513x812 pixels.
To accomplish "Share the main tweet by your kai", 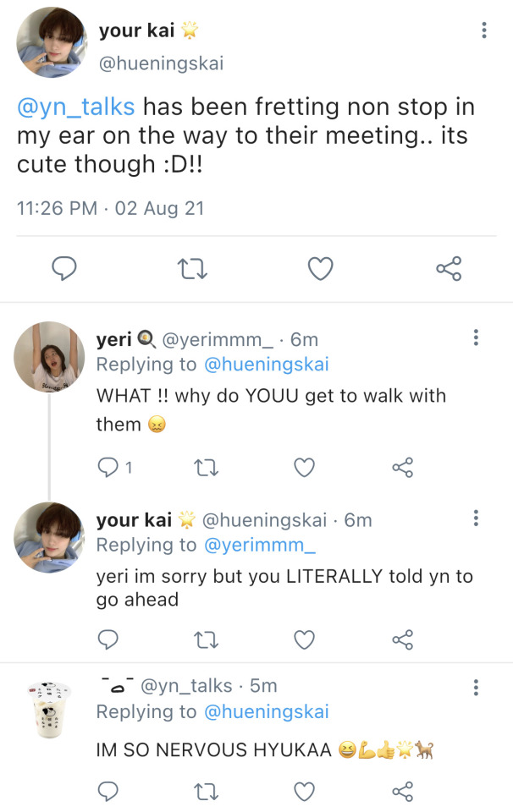I will (448, 269).
